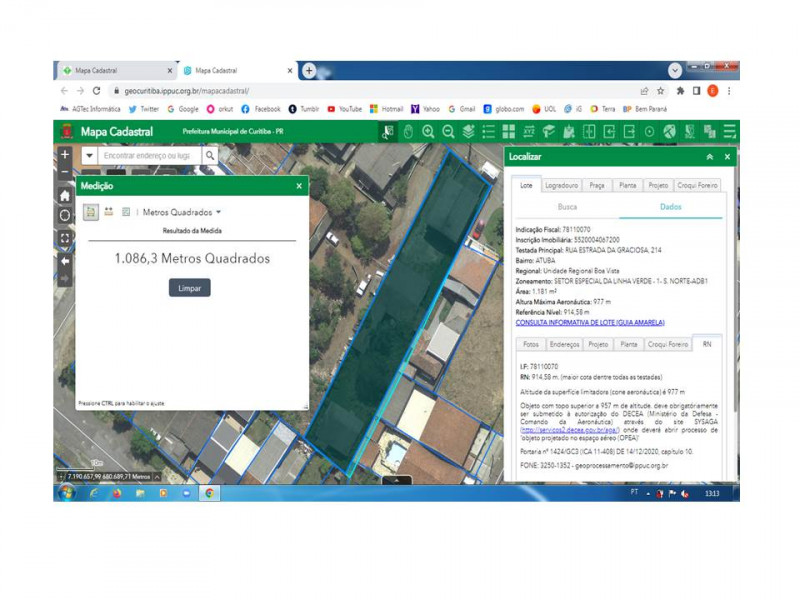Click the map zoom in plus
This screenshot has height=600, width=800.
tap(65, 154)
